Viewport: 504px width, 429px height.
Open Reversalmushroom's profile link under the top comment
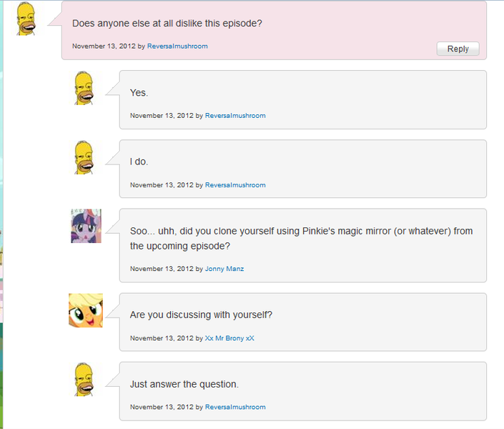pyautogui.click(x=177, y=46)
